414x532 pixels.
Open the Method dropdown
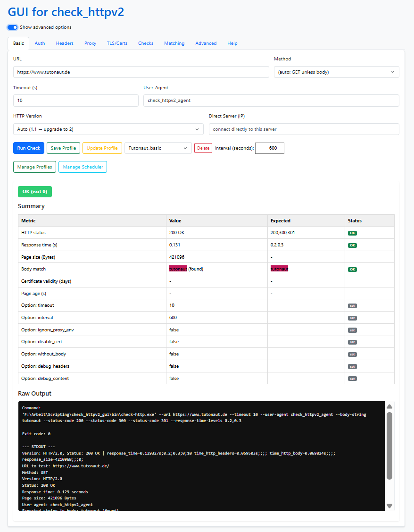(x=336, y=72)
